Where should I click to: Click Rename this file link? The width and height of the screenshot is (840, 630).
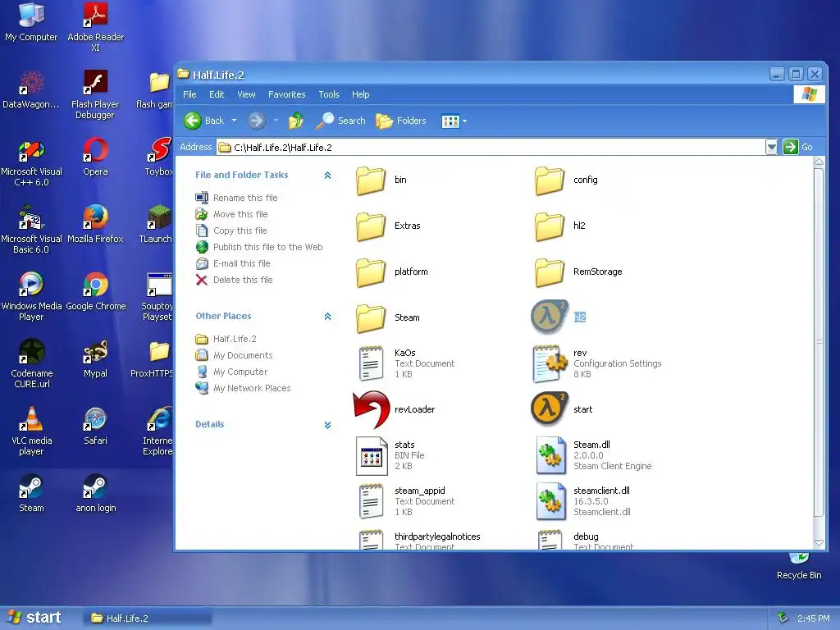point(245,198)
